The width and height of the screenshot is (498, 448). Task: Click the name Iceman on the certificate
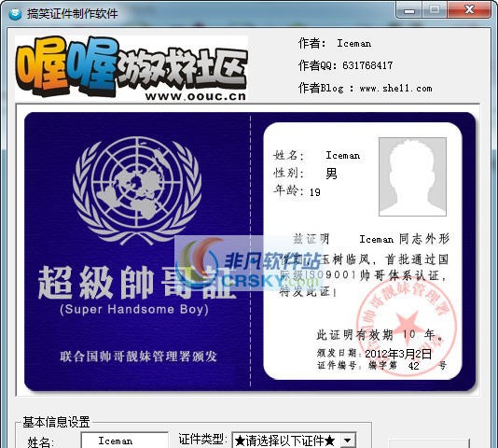tap(343, 155)
